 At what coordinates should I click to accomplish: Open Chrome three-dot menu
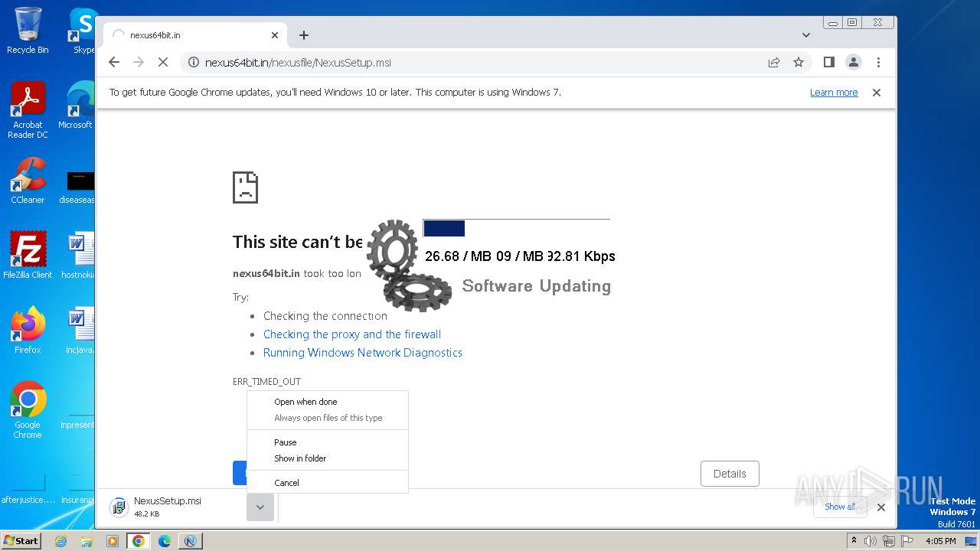click(x=878, y=62)
